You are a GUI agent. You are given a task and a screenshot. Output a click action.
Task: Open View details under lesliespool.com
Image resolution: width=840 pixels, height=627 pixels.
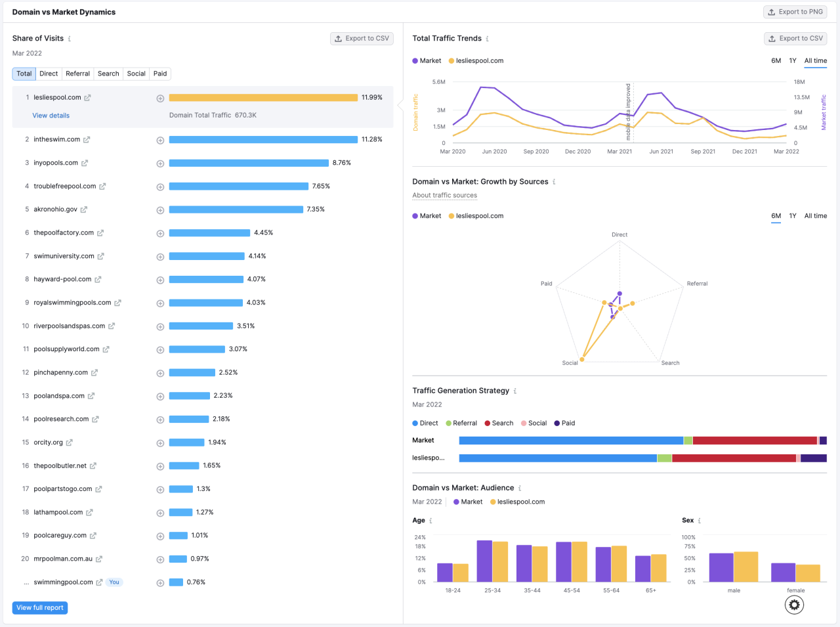[x=51, y=116]
